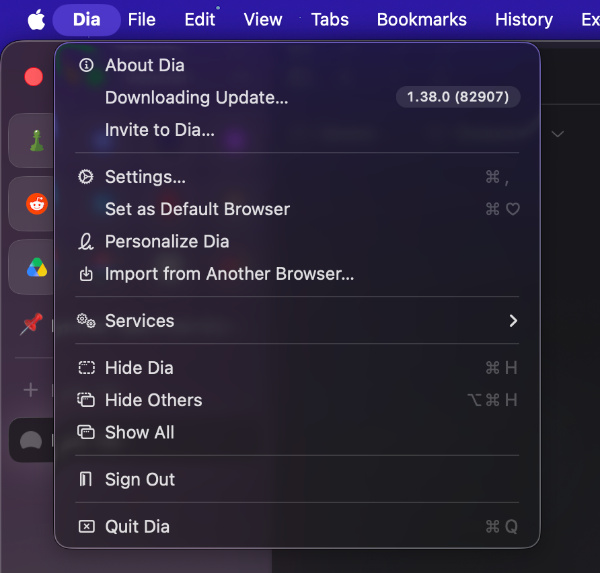
Task: Click the Settings gear icon
Action: [86, 177]
